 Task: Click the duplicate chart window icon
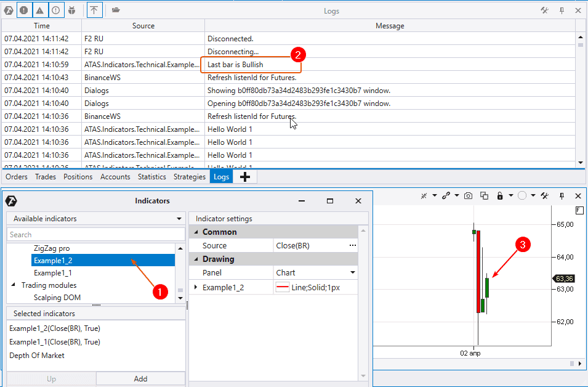coord(485,195)
